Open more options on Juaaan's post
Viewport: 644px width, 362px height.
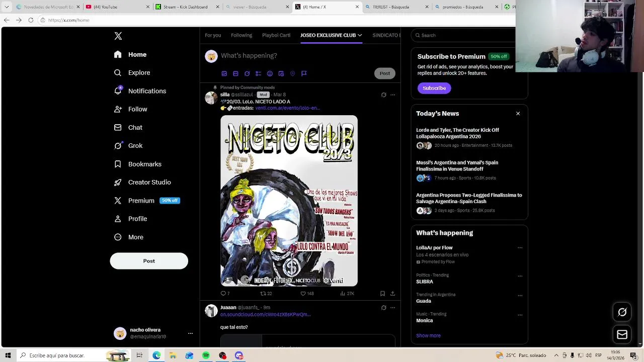tap(393, 308)
